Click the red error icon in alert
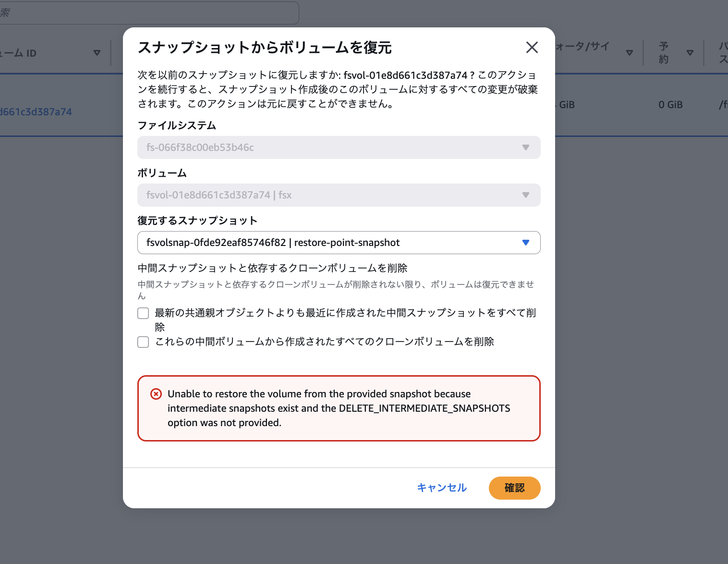This screenshot has height=564, width=728. (x=156, y=394)
